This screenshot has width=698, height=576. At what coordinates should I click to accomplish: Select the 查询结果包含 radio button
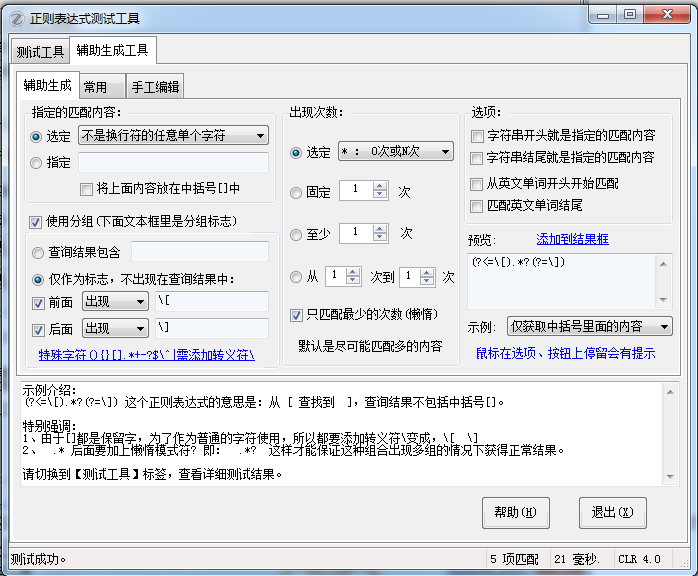(38, 253)
